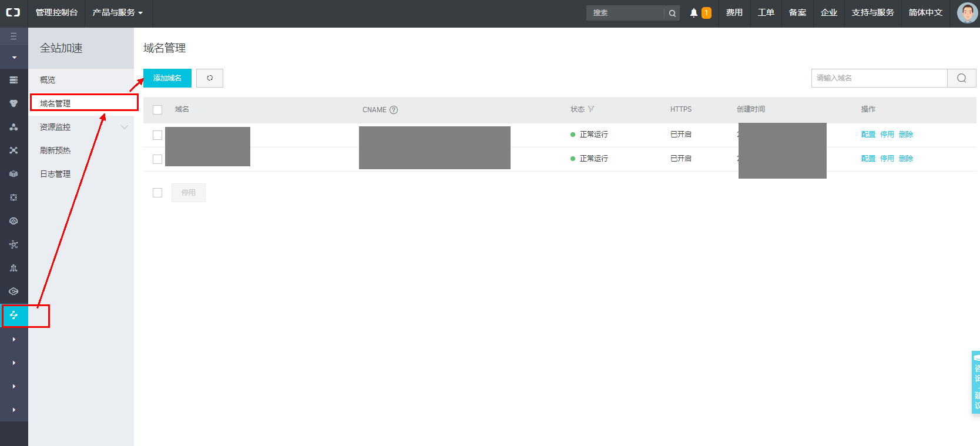
Task: Click the 状态 column filter icon
Action: (x=591, y=109)
